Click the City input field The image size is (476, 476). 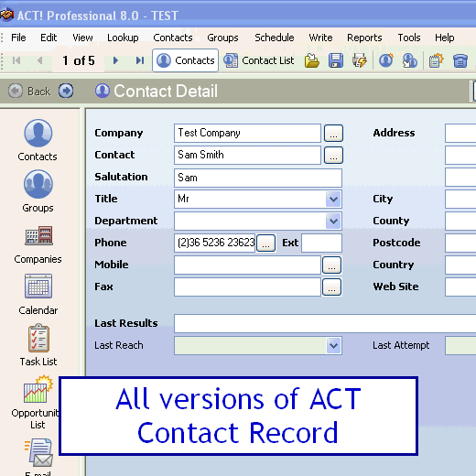[x=460, y=199]
